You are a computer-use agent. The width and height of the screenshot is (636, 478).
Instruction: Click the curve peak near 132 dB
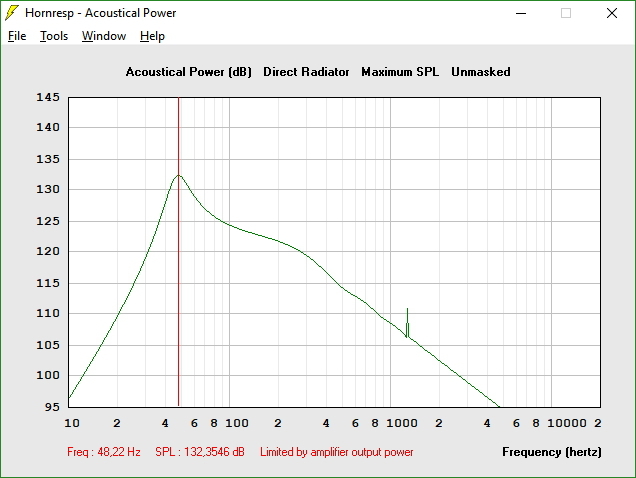click(178, 175)
